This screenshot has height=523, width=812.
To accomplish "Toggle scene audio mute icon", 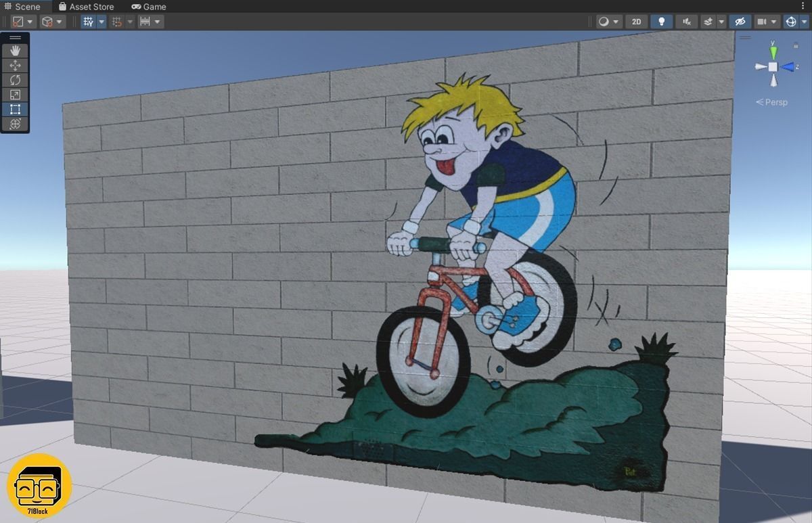I will pyautogui.click(x=686, y=22).
